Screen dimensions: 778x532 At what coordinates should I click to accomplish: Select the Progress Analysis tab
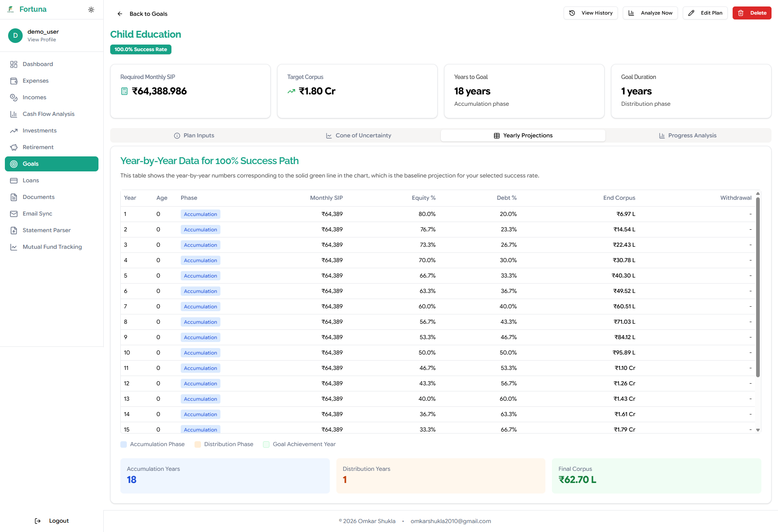(688, 136)
